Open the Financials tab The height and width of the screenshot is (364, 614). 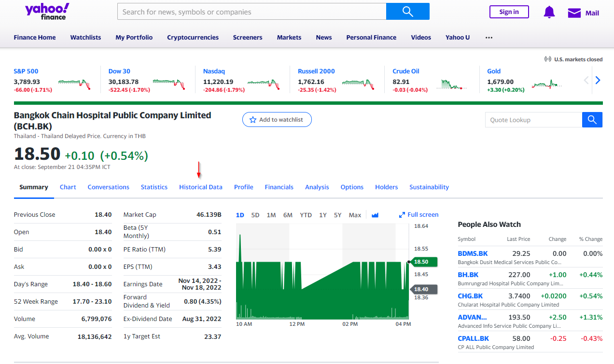[x=279, y=187]
